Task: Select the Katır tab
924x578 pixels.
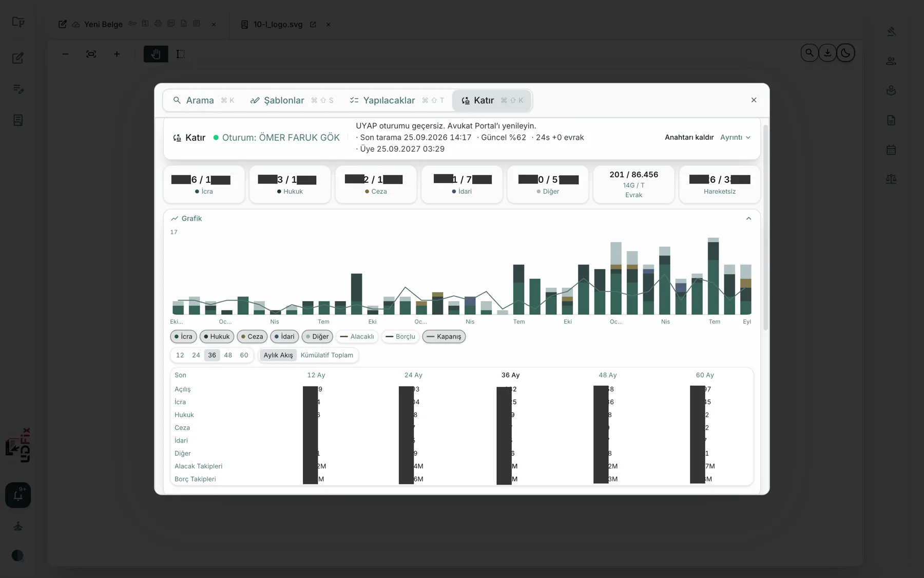Action: (x=492, y=100)
